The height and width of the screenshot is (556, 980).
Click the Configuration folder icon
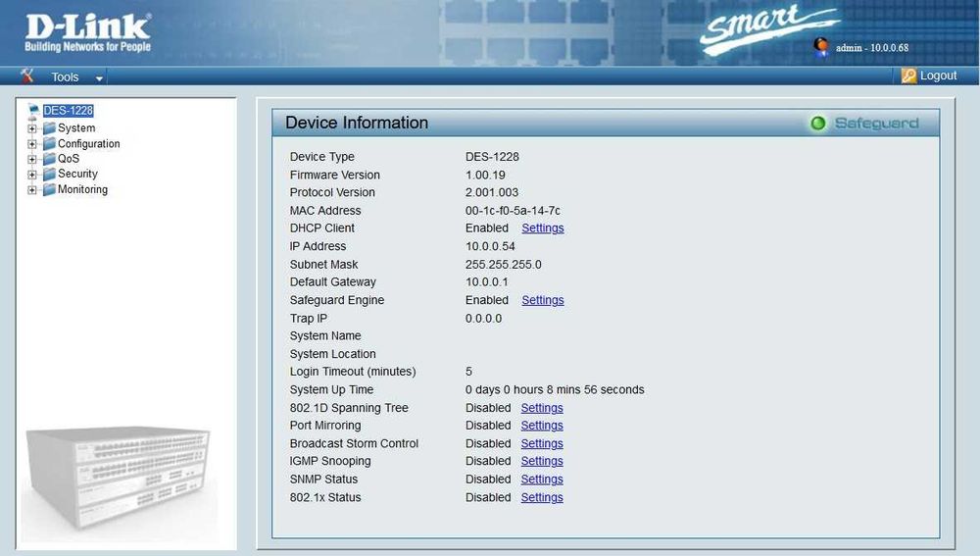pos(49,144)
